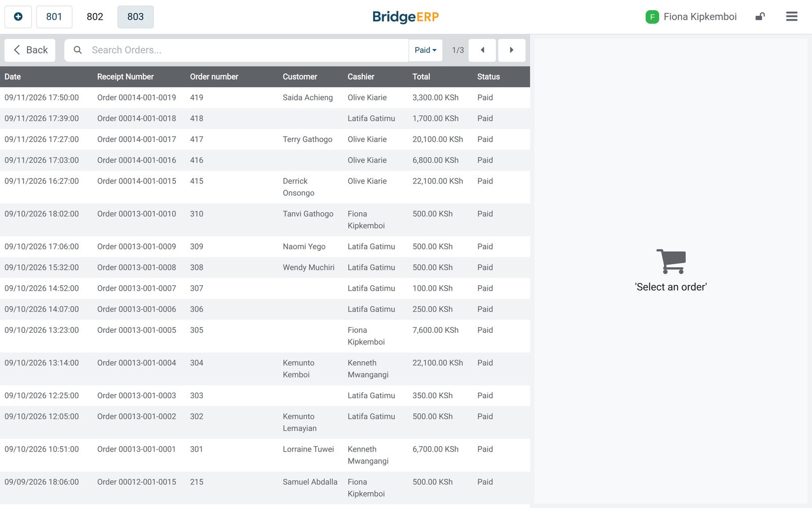Viewport: 812px width, 508px height.
Task: Open Tanvi Gathogo's order 310
Action: point(265,220)
